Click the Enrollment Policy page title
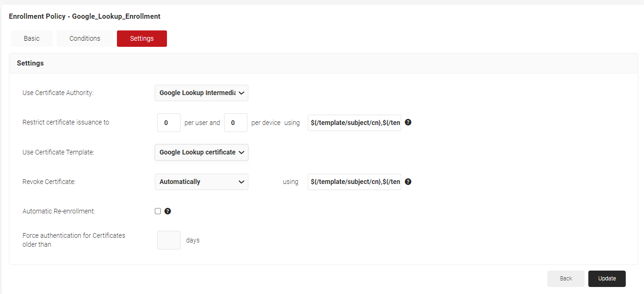644x294 pixels. click(85, 16)
